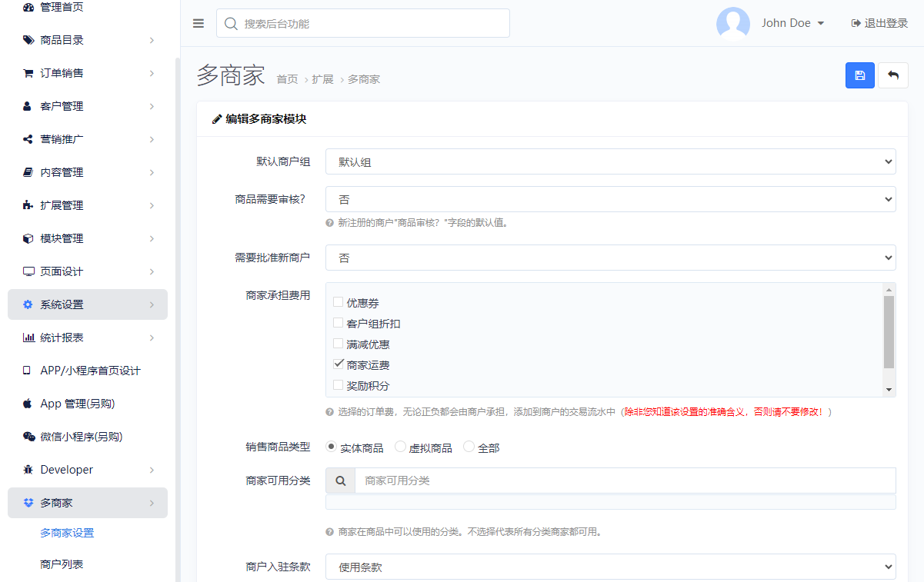
Task: Open the 需要批准新商户 dropdown
Action: coord(611,258)
